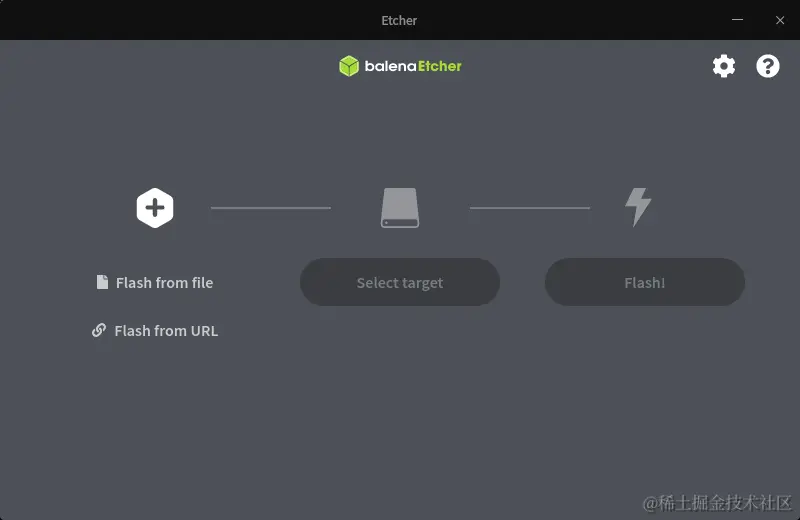The width and height of the screenshot is (800, 520).
Task: Click the watermark text at bottom right
Action: [x=717, y=503]
